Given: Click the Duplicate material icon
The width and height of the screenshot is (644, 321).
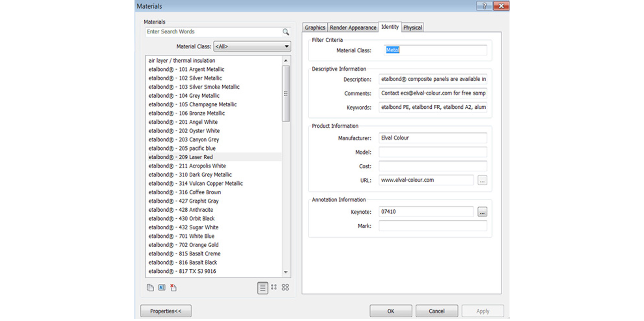Looking at the screenshot, I should pyautogui.click(x=150, y=287).
